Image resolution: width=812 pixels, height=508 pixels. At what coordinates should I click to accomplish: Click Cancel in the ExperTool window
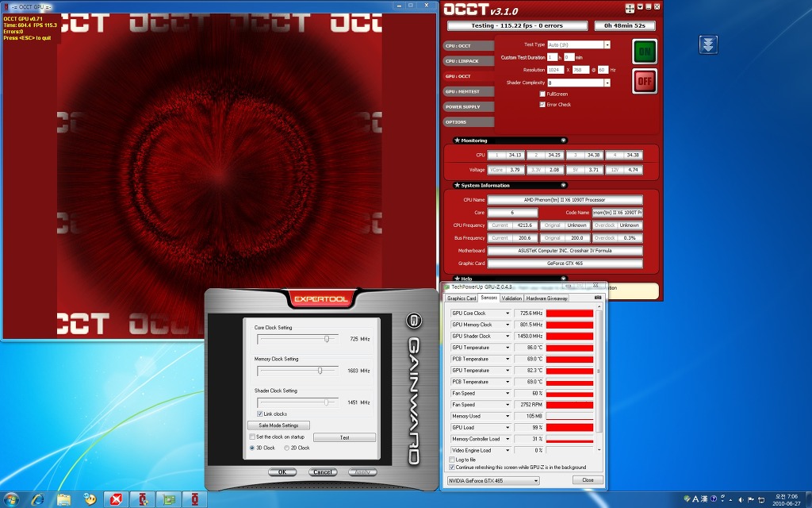[x=323, y=471]
